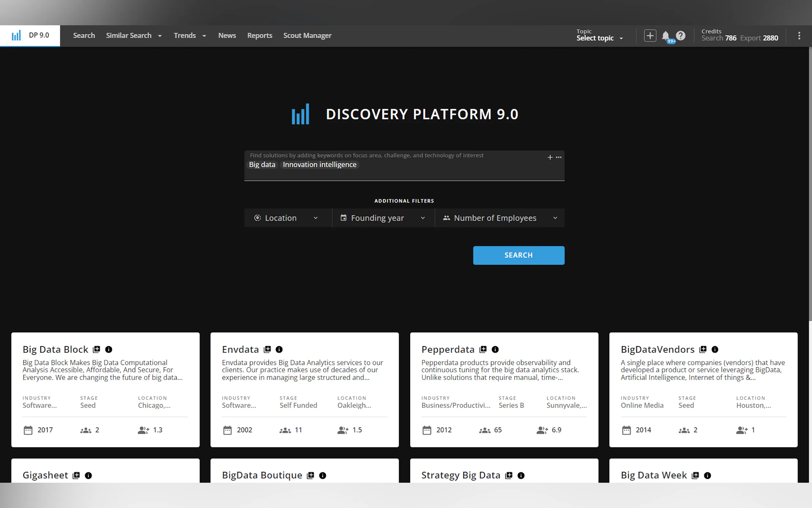Go to the Reports tab
The image size is (812, 508).
[x=260, y=36]
